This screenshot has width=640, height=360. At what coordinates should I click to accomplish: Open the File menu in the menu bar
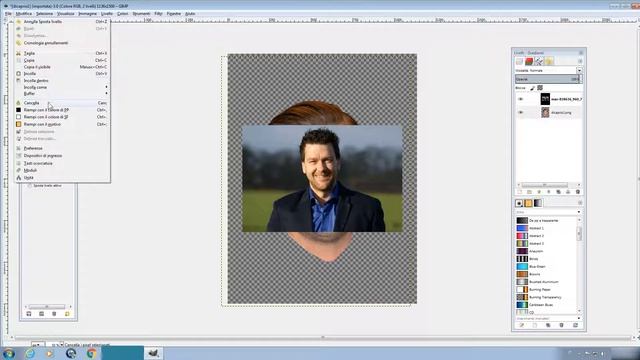click(8, 13)
